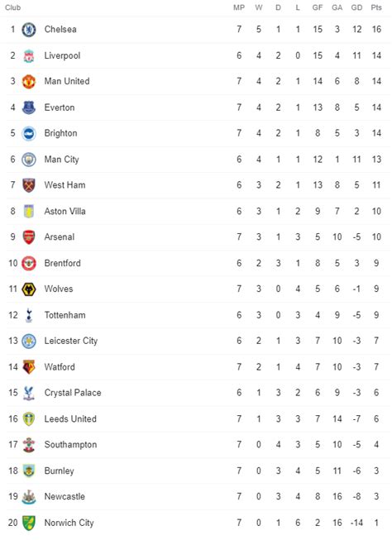Click the Everton club crest
The width and height of the screenshot is (392, 540).
[29, 108]
